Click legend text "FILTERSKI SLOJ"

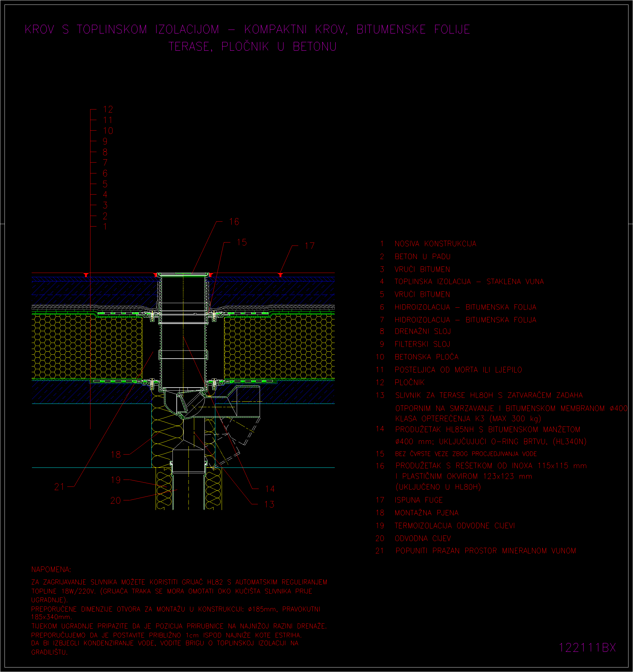pyautogui.click(x=423, y=344)
